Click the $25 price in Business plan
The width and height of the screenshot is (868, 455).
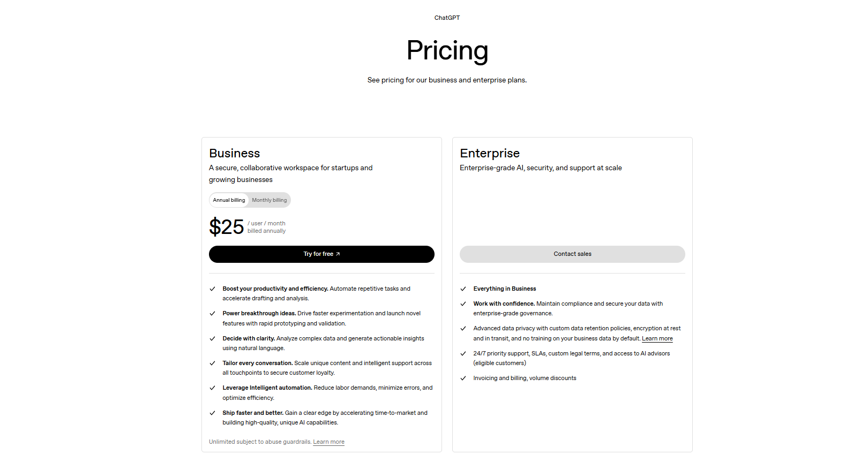click(x=227, y=227)
